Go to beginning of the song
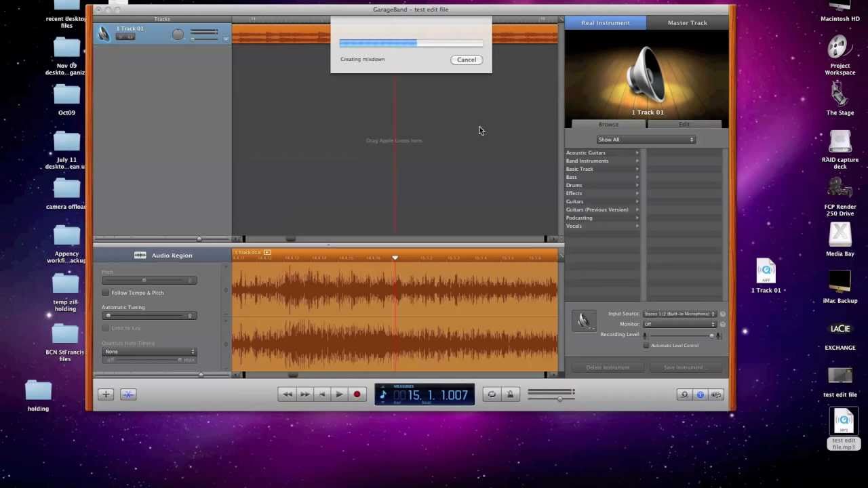 click(x=322, y=394)
